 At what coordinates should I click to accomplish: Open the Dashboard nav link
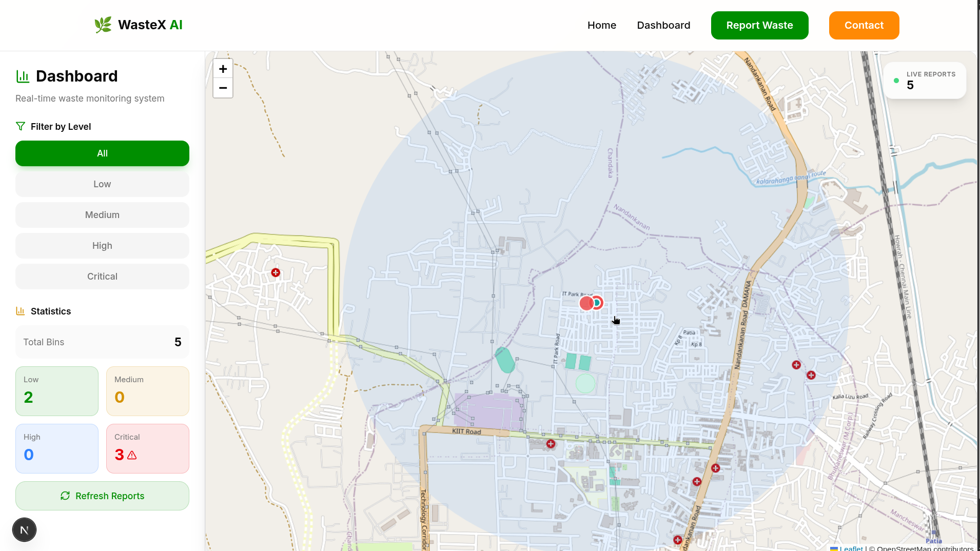point(663,25)
